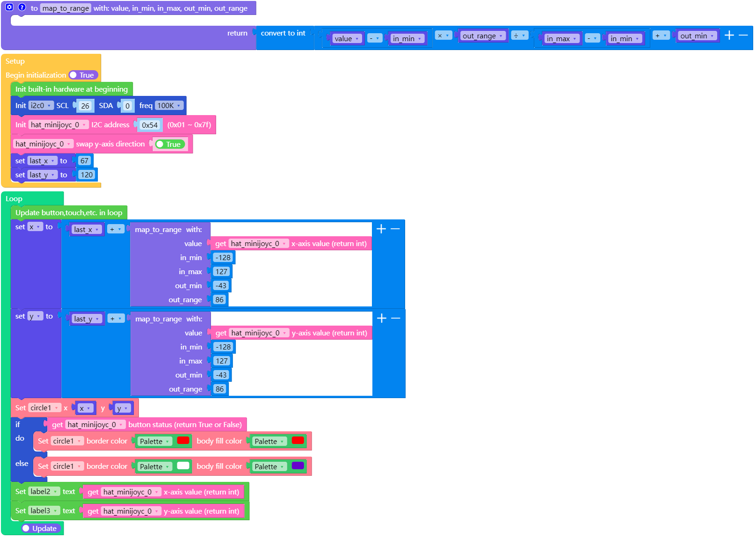756x538 pixels.
Task: Open the freq 100K dropdown
Action: pyautogui.click(x=168, y=106)
